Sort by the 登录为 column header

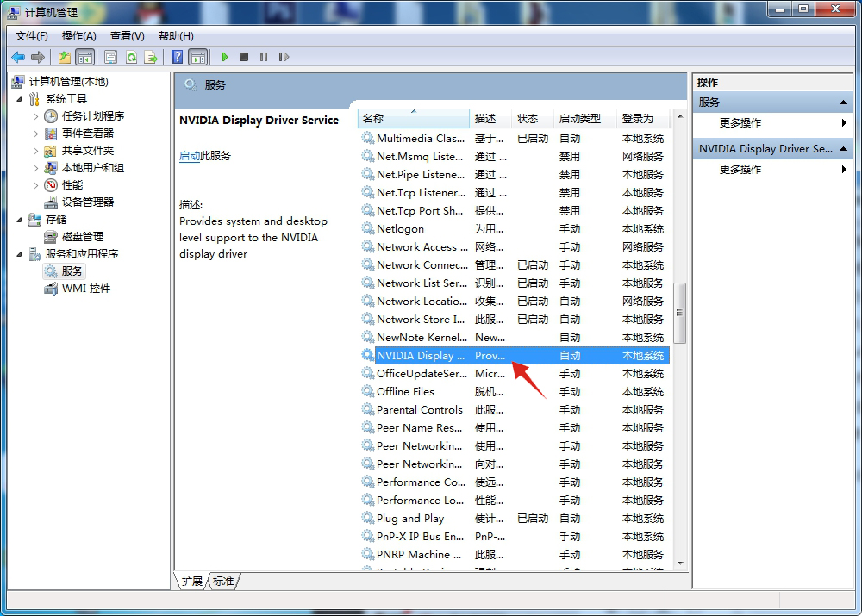pos(643,119)
